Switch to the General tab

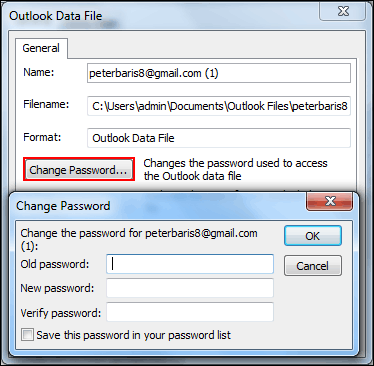click(41, 48)
